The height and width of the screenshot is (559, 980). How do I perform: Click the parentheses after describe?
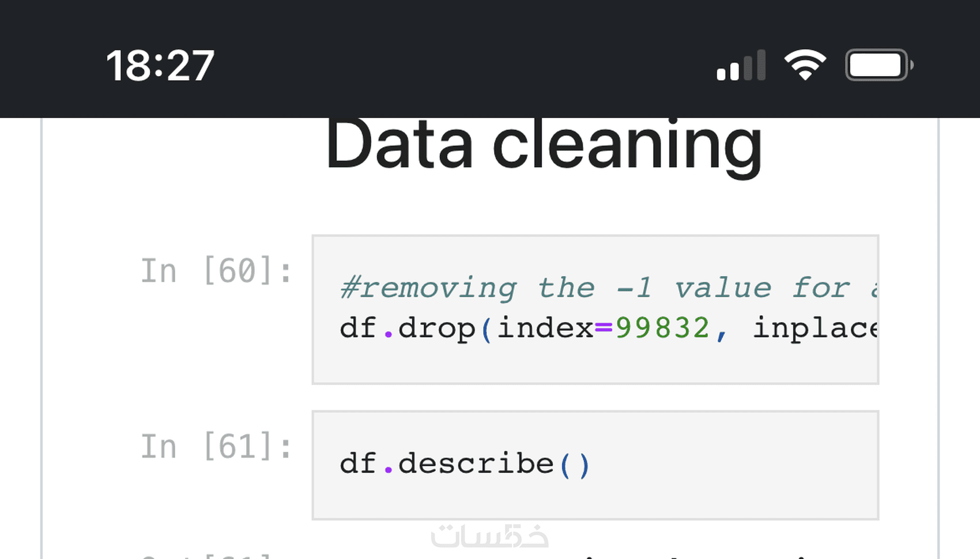tap(575, 464)
